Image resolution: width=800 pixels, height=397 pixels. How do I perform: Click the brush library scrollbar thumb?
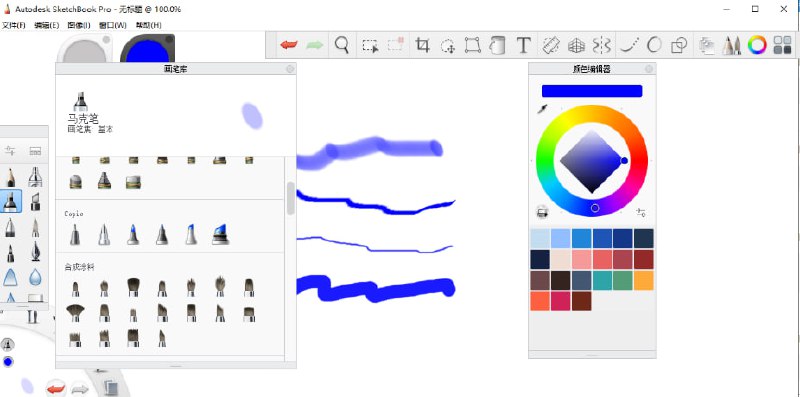(291, 198)
